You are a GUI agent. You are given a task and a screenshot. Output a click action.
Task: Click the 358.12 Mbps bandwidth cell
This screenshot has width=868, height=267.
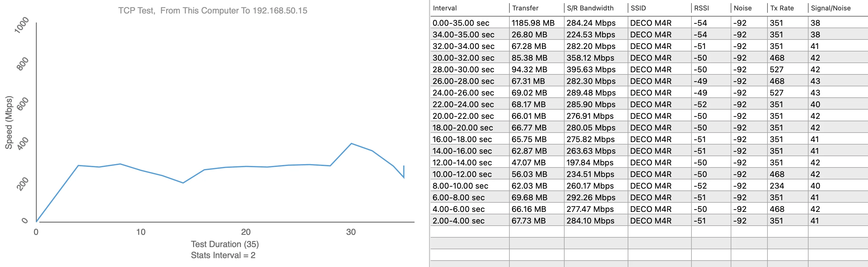(x=590, y=58)
